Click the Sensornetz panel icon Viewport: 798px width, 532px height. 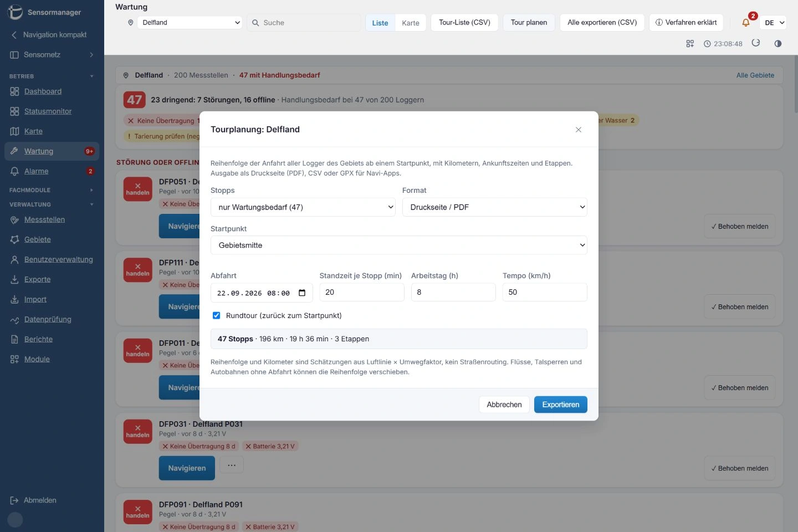(x=14, y=55)
